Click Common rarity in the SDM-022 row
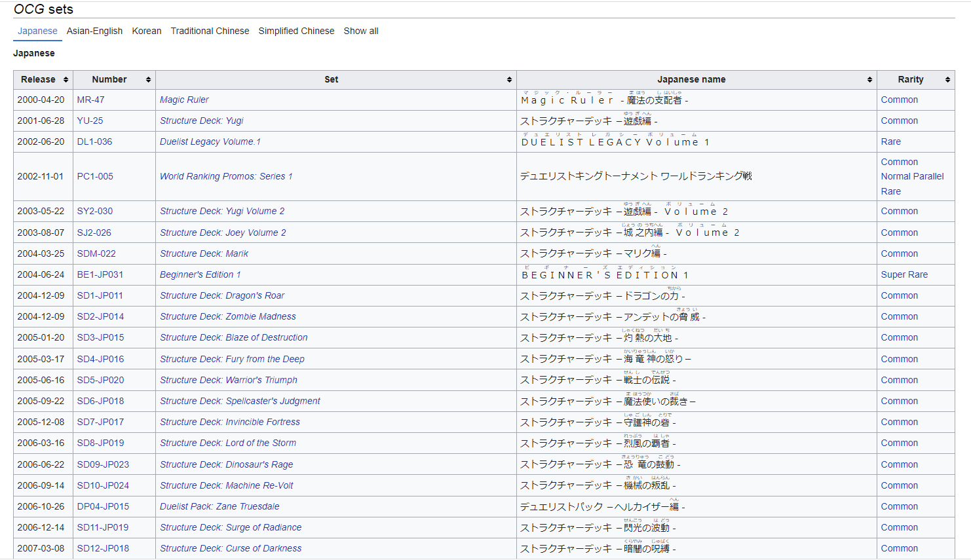 pyautogui.click(x=900, y=253)
